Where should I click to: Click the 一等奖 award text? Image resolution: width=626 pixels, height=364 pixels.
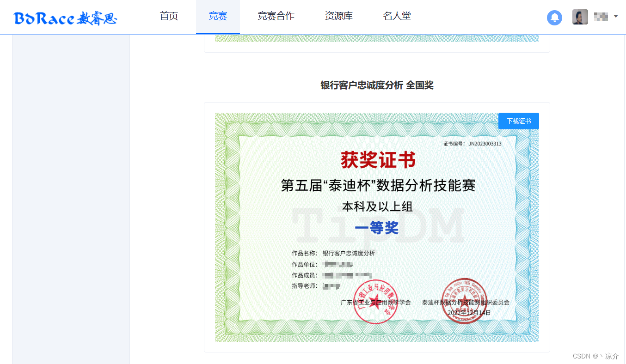(x=377, y=227)
